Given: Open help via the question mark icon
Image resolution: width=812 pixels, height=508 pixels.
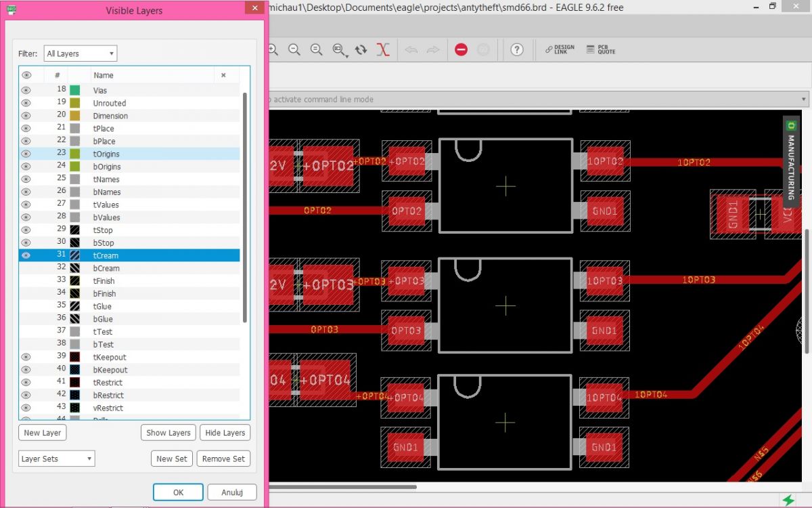Looking at the screenshot, I should click(517, 49).
